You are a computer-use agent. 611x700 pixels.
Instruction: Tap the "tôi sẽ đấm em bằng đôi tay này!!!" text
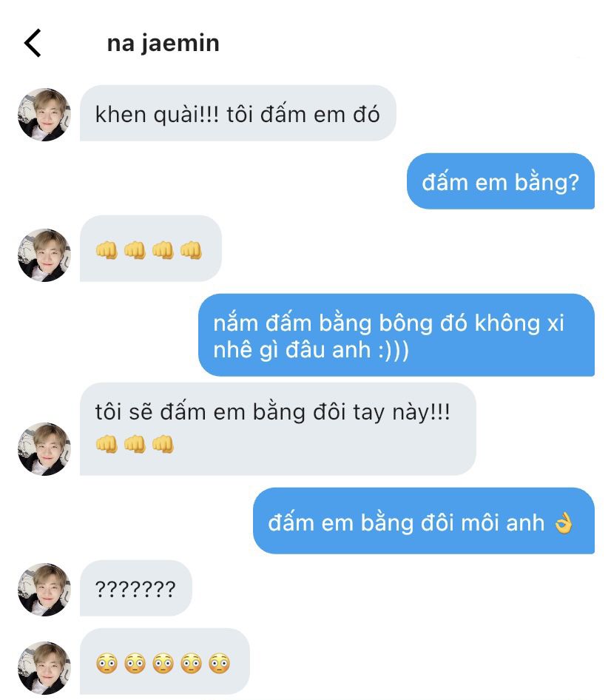(273, 412)
